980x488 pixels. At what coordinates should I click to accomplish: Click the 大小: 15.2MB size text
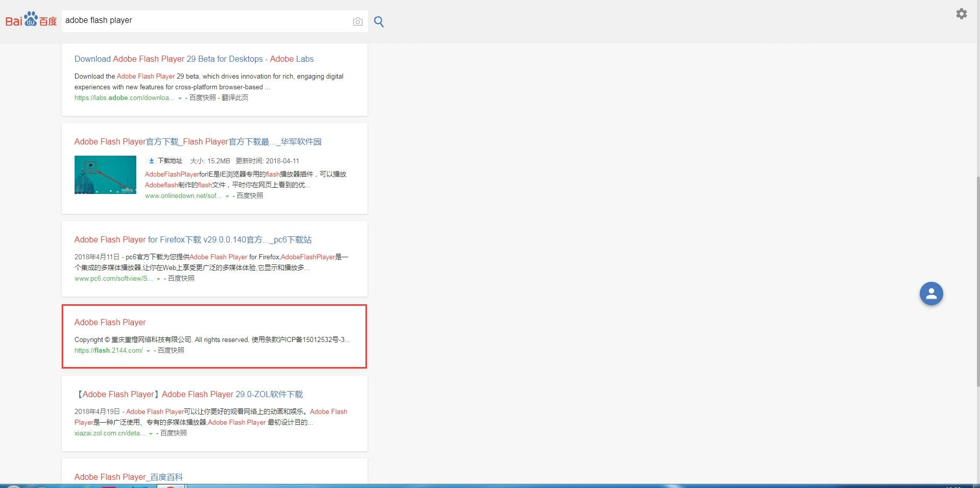click(x=210, y=161)
